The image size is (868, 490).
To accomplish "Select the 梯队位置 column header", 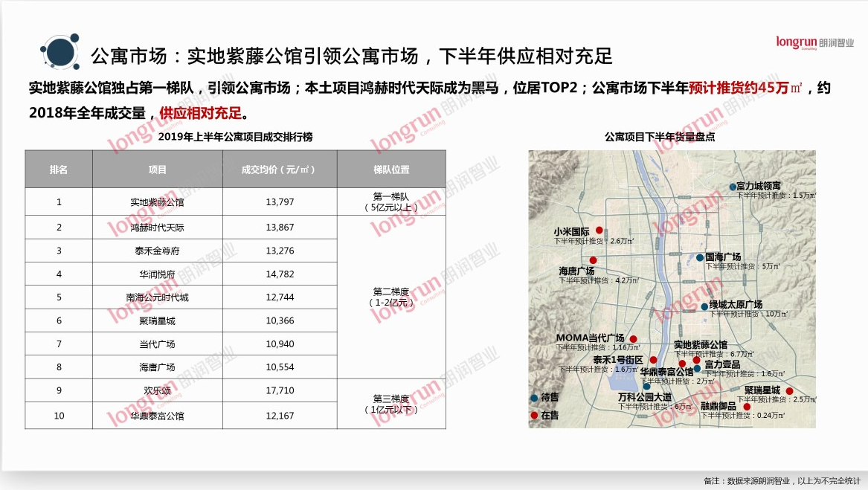I will pyautogui.click(x=391, y=170).
